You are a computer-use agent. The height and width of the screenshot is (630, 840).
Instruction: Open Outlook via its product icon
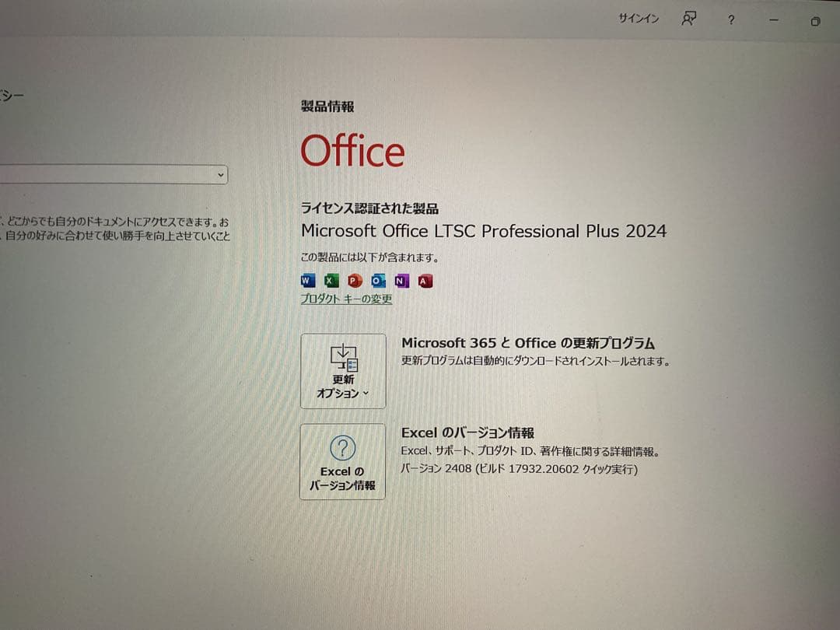coord(378,281)
